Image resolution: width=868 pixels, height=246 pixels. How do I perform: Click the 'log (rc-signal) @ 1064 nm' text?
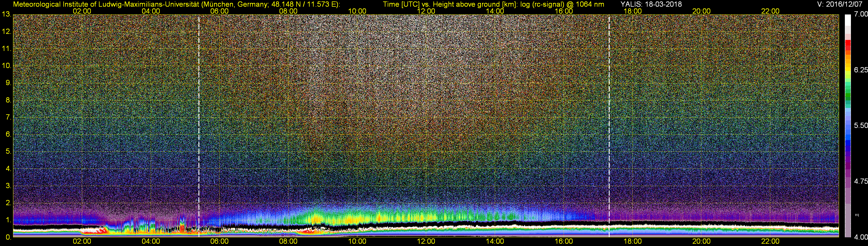tap(562, 4)
